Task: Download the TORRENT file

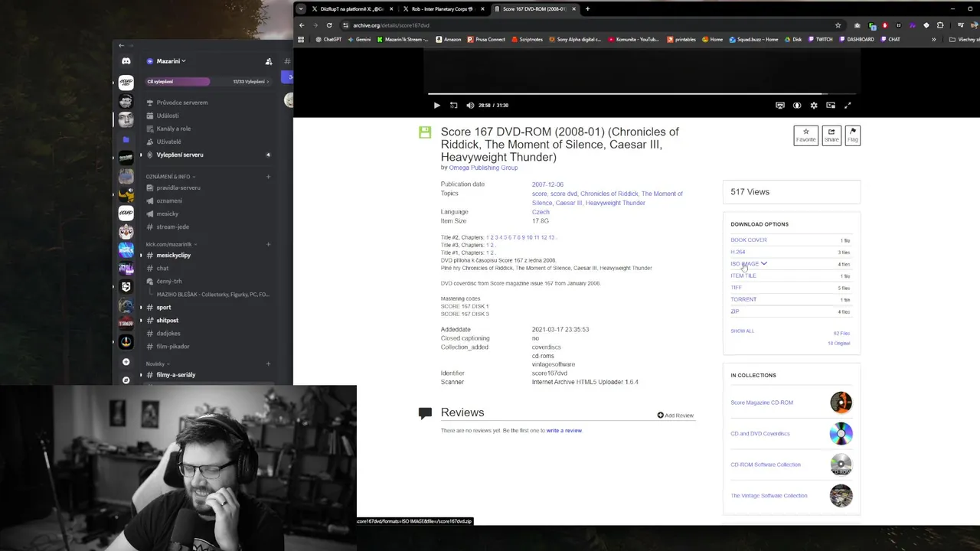Action: 743,299
